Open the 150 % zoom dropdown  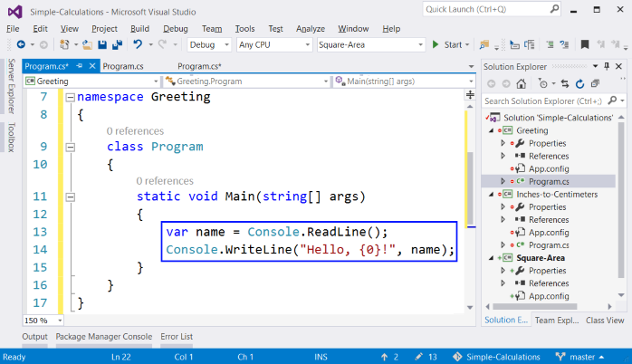point(60,321)
